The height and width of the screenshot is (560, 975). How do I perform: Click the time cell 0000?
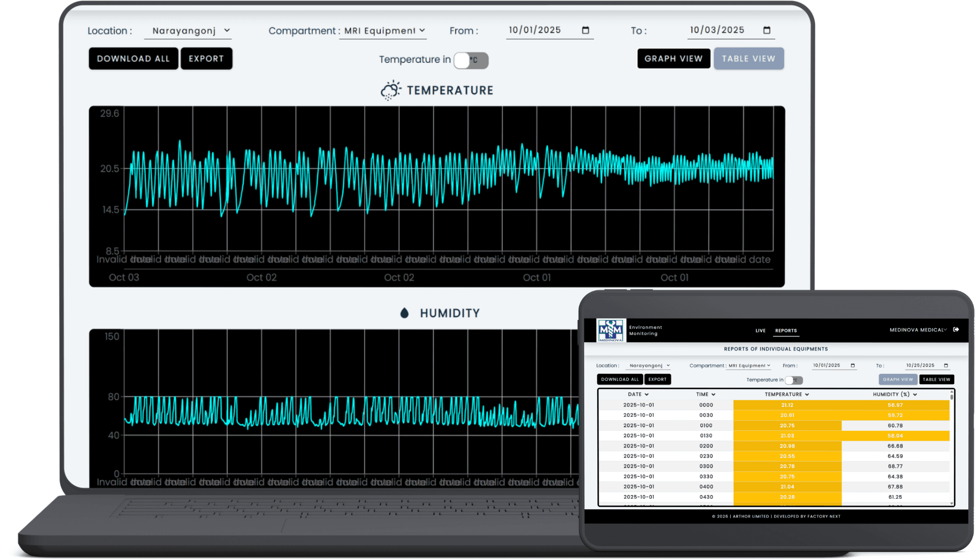click(x=706, y=405)
